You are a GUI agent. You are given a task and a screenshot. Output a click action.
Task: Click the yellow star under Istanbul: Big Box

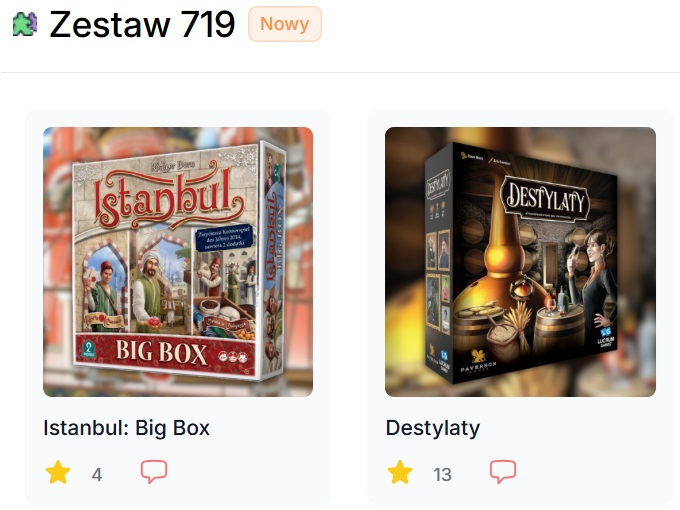tap(58, 472)
